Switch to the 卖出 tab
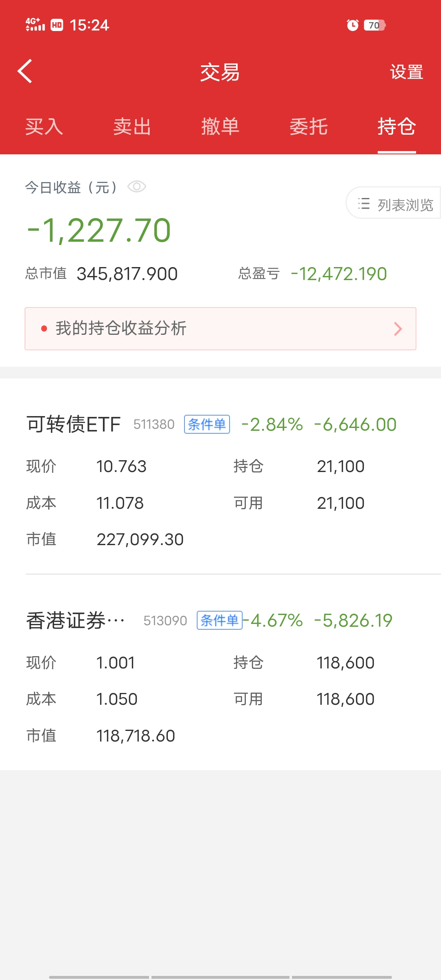The image size is (441, 980). (132, 127)
